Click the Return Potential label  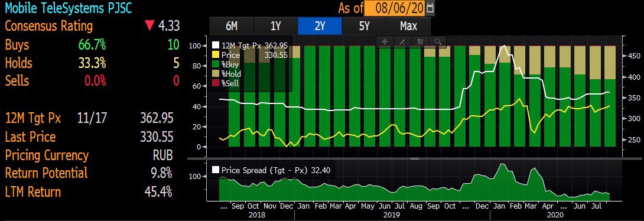(x=46, y=173)
